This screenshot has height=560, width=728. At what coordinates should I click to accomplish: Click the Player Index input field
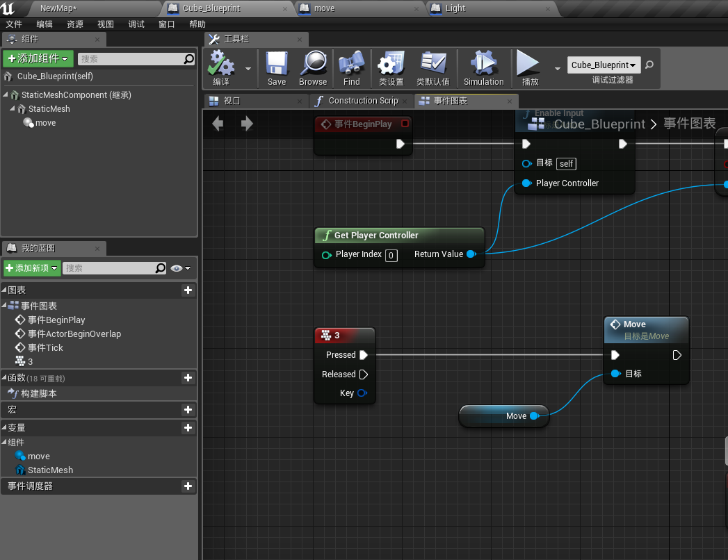(x=392, y=255)
